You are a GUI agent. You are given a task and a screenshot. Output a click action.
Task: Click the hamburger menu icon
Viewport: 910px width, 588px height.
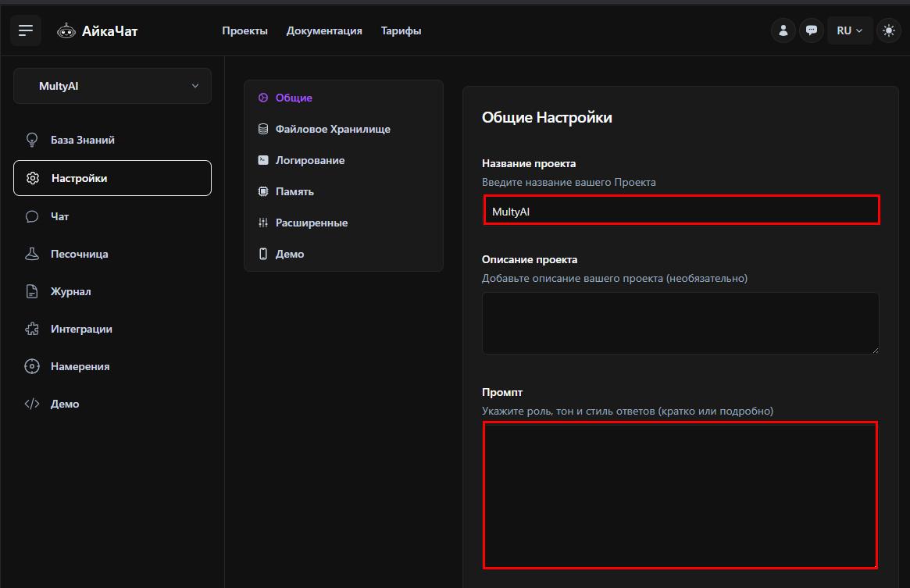(26, 30)
